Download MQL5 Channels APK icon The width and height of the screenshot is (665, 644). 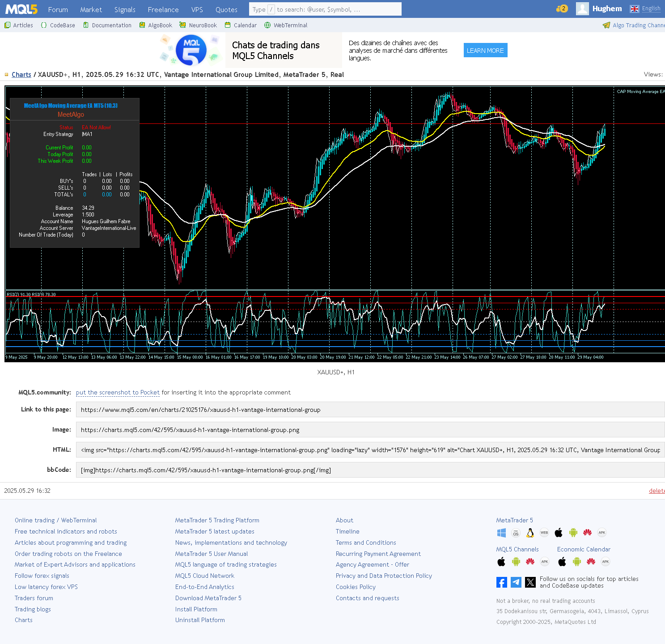pyautogui.click(x=545, y=562)
